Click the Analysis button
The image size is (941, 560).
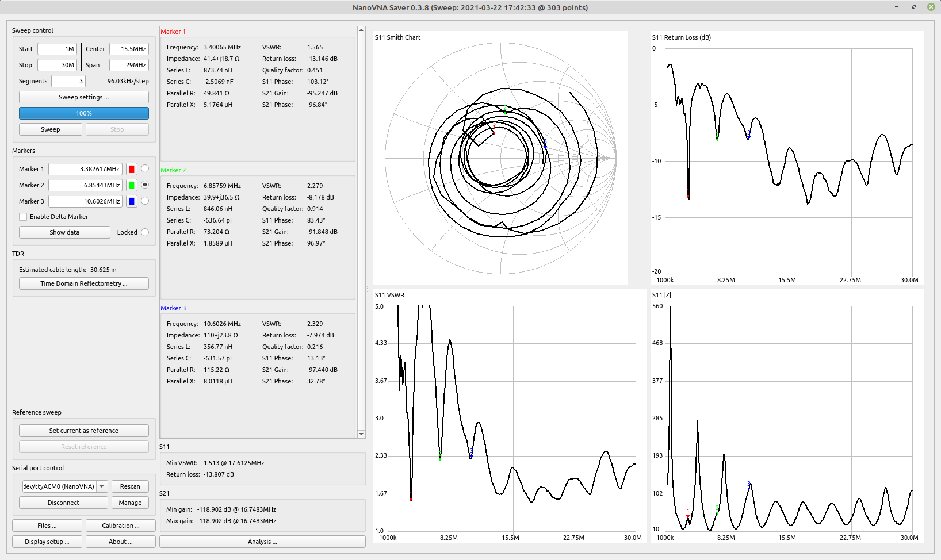[262, 542]
